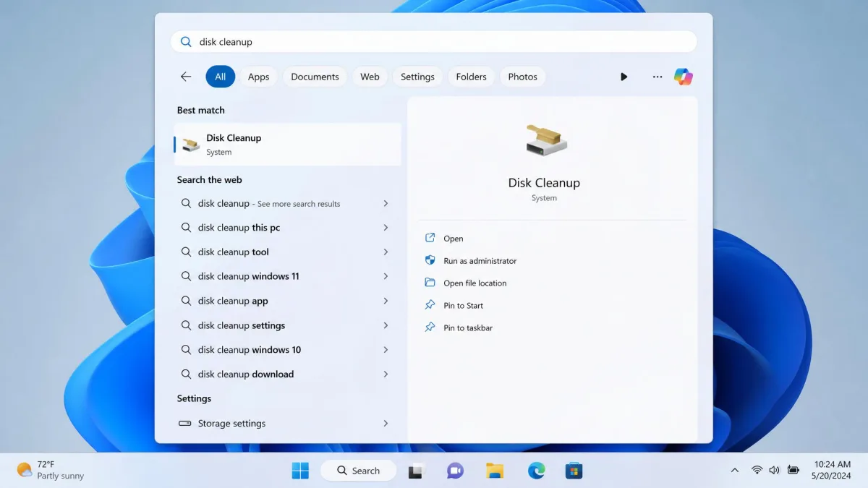Choose Open file location
868x488 pixels.
click(x=475, y=283)
